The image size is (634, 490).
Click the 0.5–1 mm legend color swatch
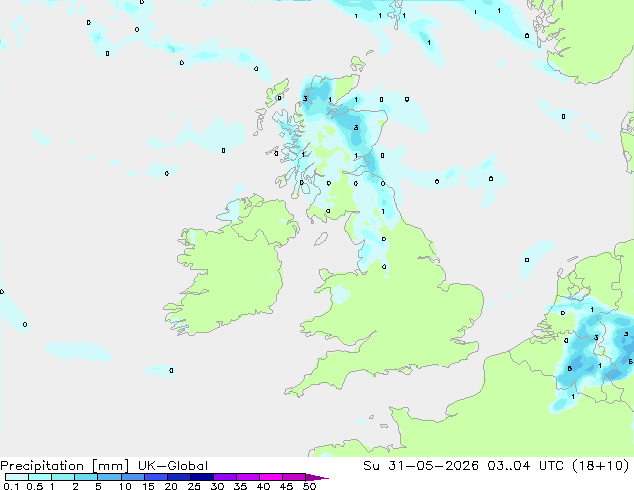coord(40,477)
